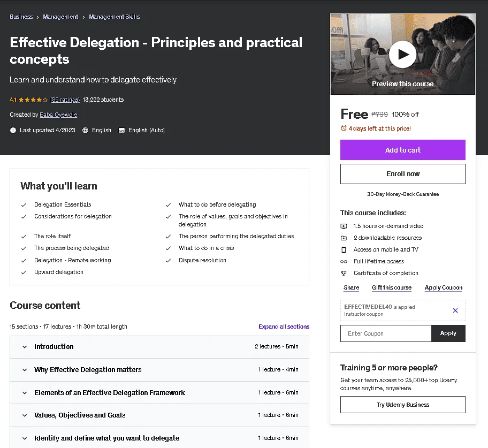Click the infinity lifetime access icon
The image size is (488, 448).
tap(344, 262)
